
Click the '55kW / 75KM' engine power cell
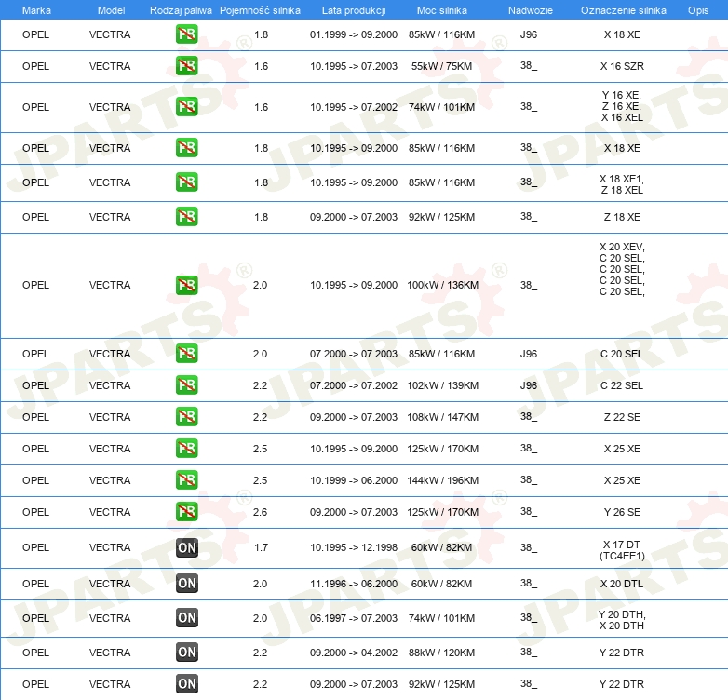click(442, 67)
